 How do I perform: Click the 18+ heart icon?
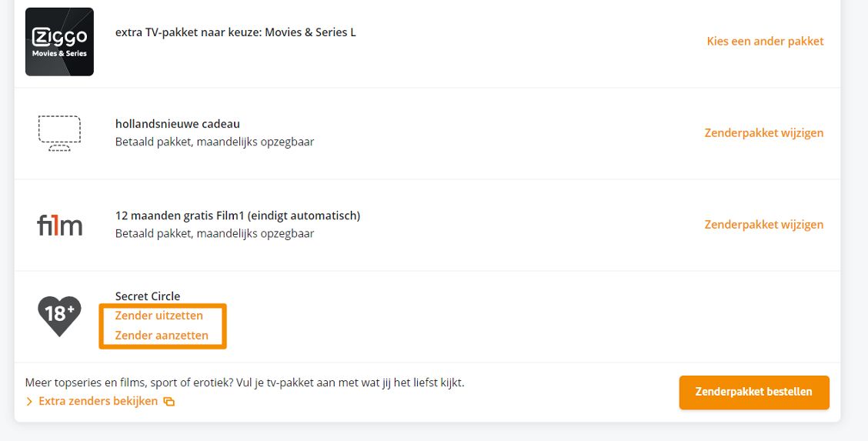pos(59,315)
